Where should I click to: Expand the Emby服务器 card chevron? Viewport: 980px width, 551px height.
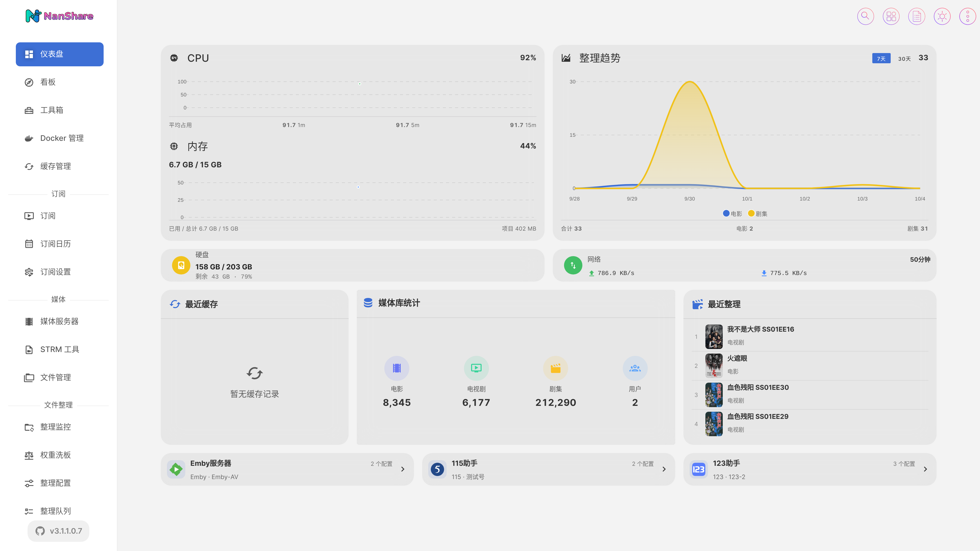coord(403,469)
